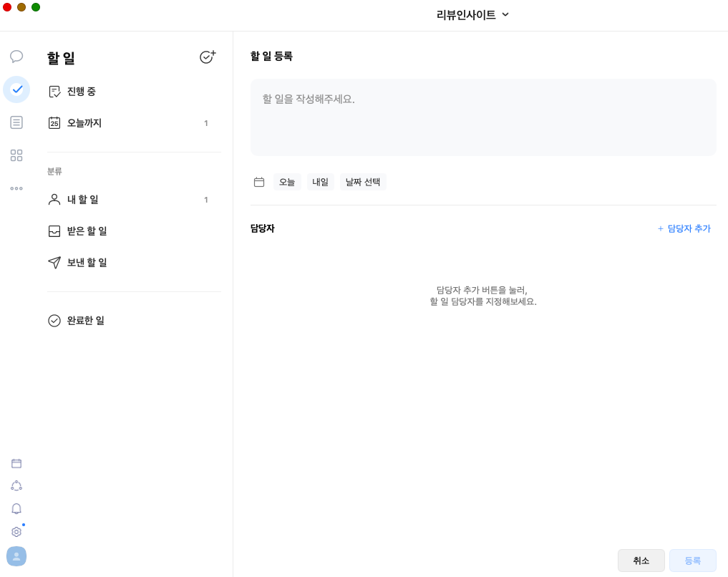Select the 오늘 due date option

287,182
